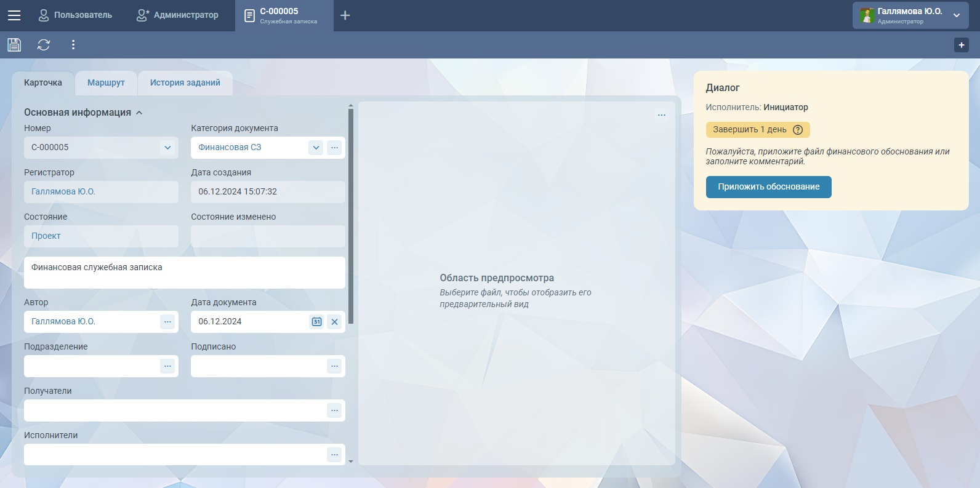Viewport: 980px width, 488px height.
Task: Expand the Номер dropdown arrow
Action: (x=167, y=148)
